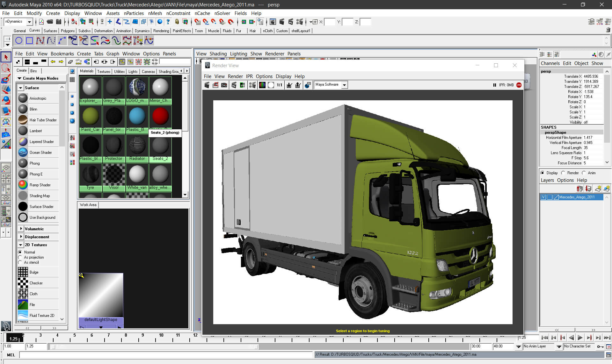Collapse the Create Maya Nodes header
This screenshot has width=612, height=364.
[x=19, y=78]
